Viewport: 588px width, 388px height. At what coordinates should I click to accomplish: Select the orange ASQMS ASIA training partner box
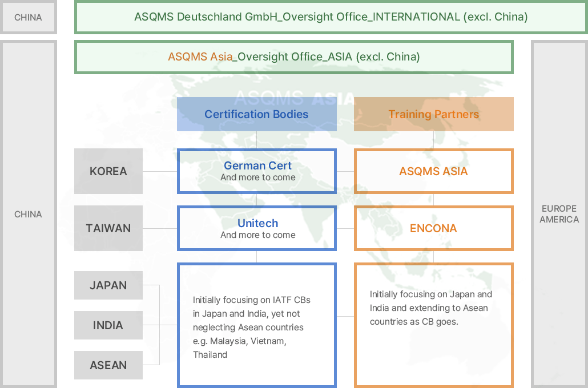pyautogui.click(x=433, y=171)
